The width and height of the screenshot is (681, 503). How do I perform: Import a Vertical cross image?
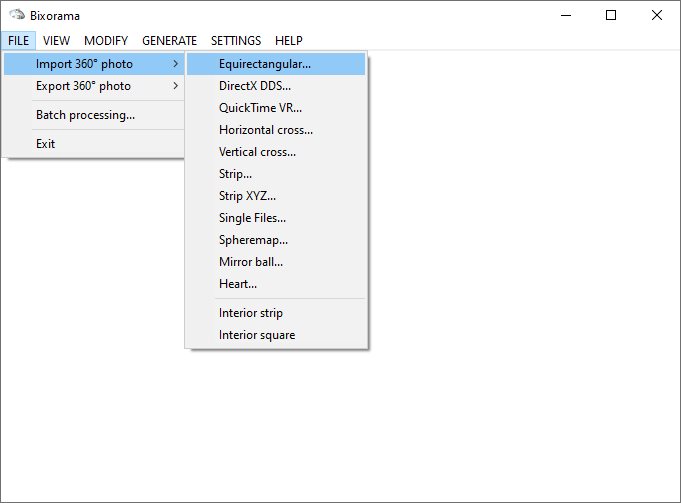257,152
